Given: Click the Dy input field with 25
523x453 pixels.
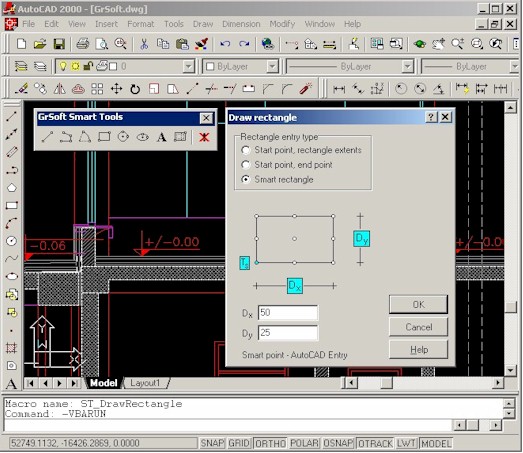Looking at the screenshot, I should coord(288,333).
